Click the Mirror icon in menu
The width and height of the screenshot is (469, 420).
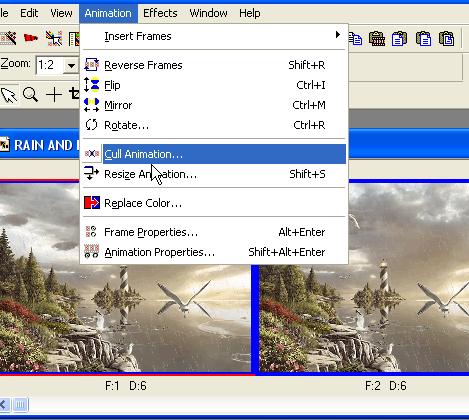point(91,105)
